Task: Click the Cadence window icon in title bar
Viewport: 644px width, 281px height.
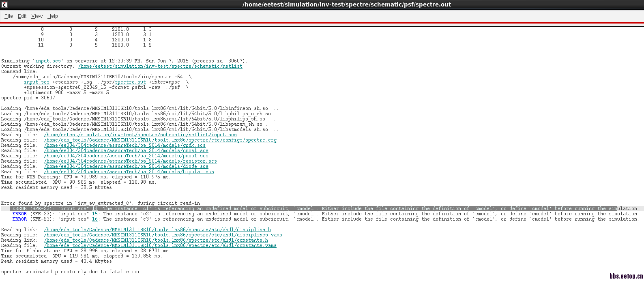Action: 4,4
